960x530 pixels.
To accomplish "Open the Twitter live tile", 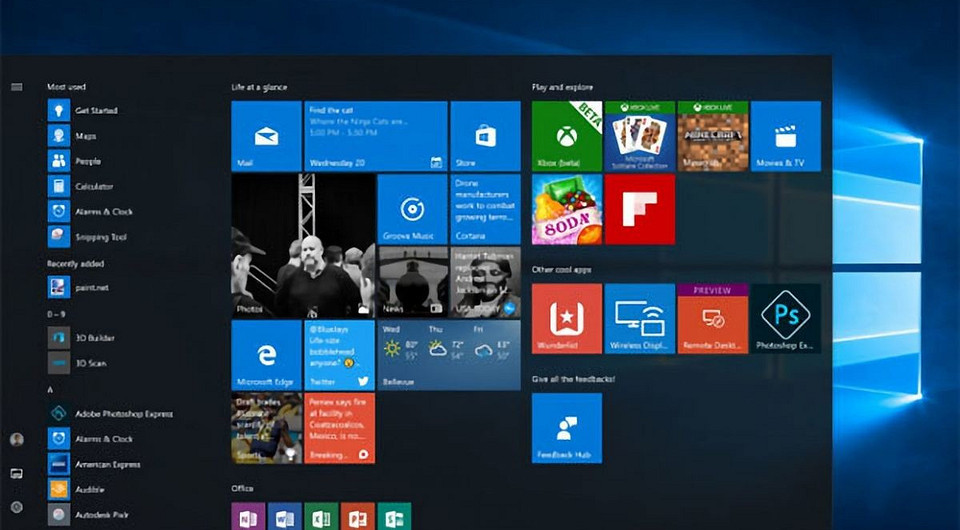I will 339,355.
